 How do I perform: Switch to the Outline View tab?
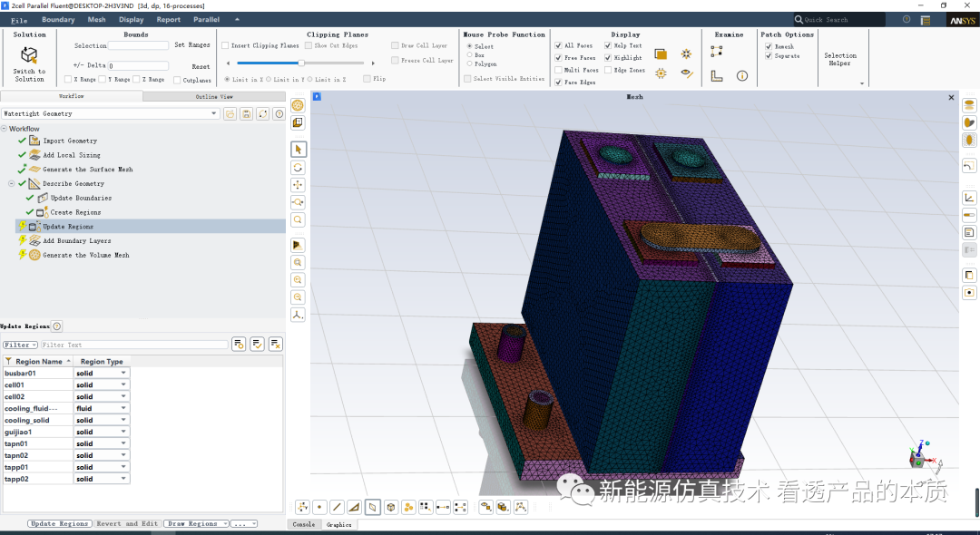click(214, 96)
